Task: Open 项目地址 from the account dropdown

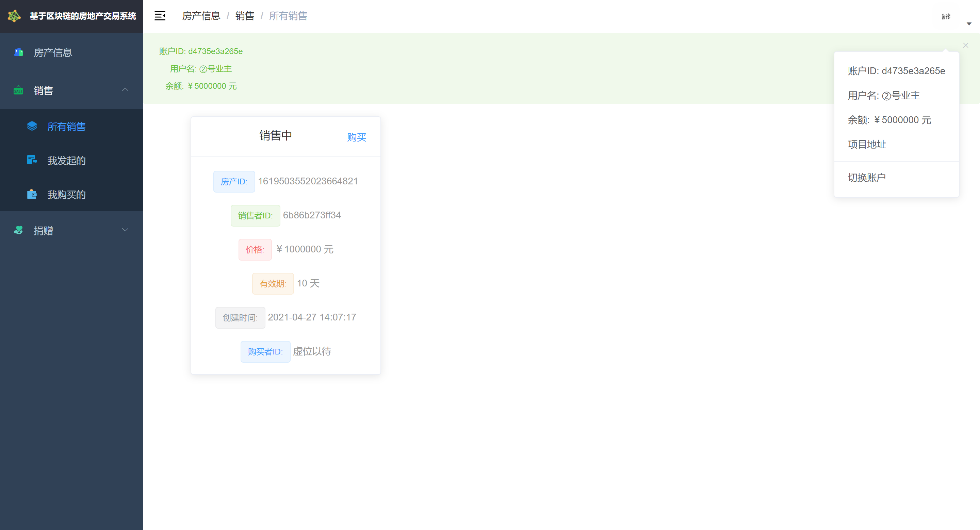Action: coord(867,145)
